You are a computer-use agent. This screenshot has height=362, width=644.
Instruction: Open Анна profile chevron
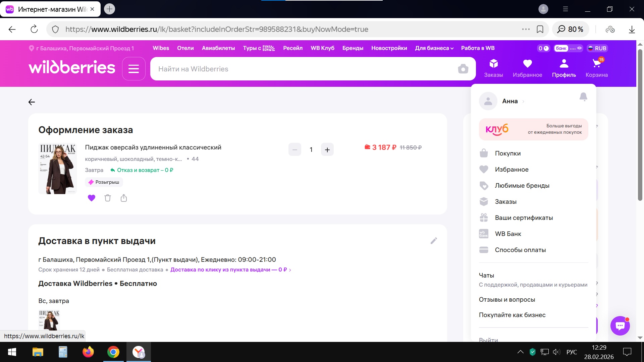click(x=523, y=102)
